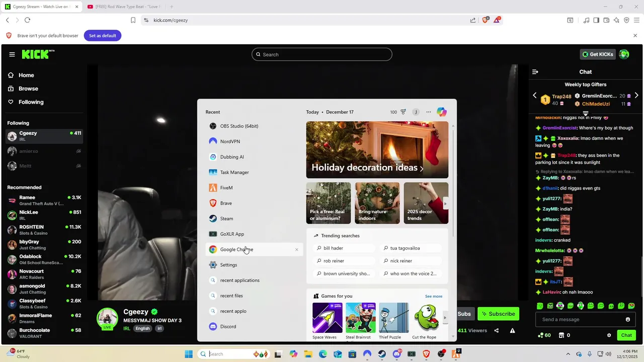
Task: Launch FiveM from Recent list
Action: tap(254, 188)
